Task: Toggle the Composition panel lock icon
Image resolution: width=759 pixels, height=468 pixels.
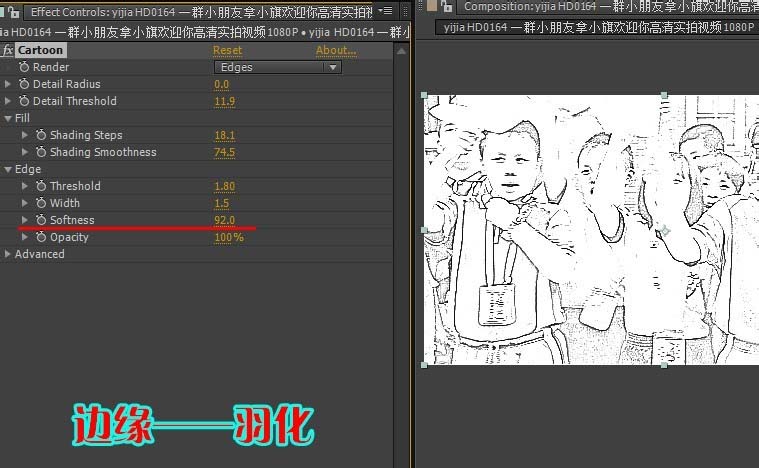Action: pyautogui.click(x=446, y=6)
